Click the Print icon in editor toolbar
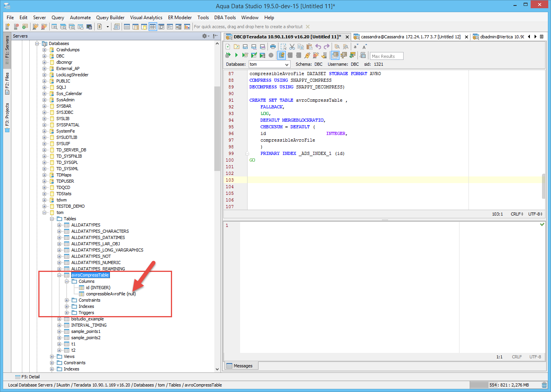Image resolution: width=551 pixels, height=392 pixels. [x=273, y=47]
